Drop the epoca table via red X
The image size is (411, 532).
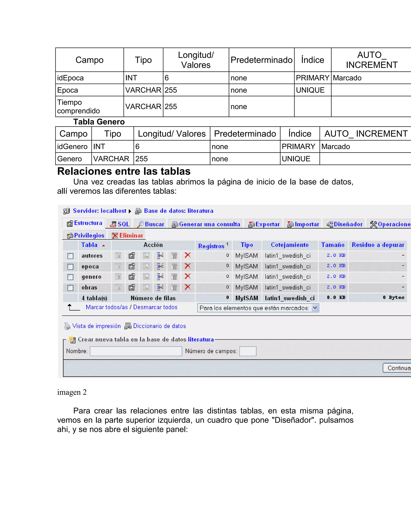tap(188, 266)
